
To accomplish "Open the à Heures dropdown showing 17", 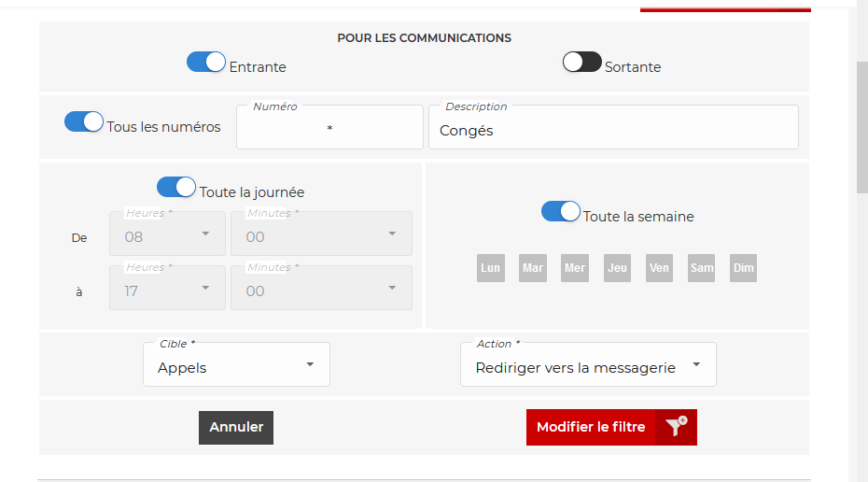I will (x=167, y=288).
